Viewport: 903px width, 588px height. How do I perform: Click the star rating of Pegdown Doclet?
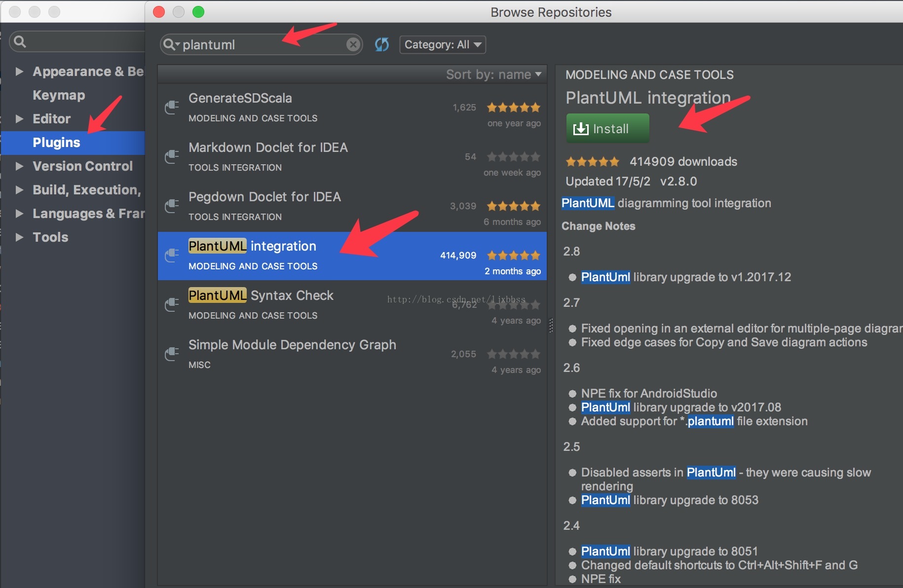513,206
